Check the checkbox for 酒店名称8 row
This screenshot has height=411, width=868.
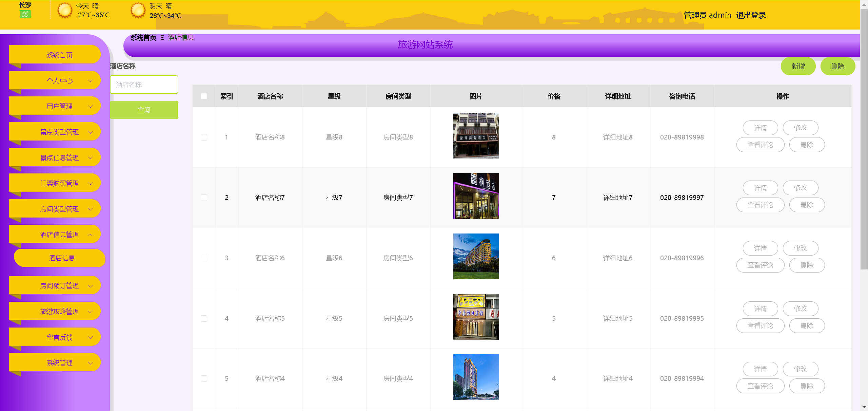point(204,137)
